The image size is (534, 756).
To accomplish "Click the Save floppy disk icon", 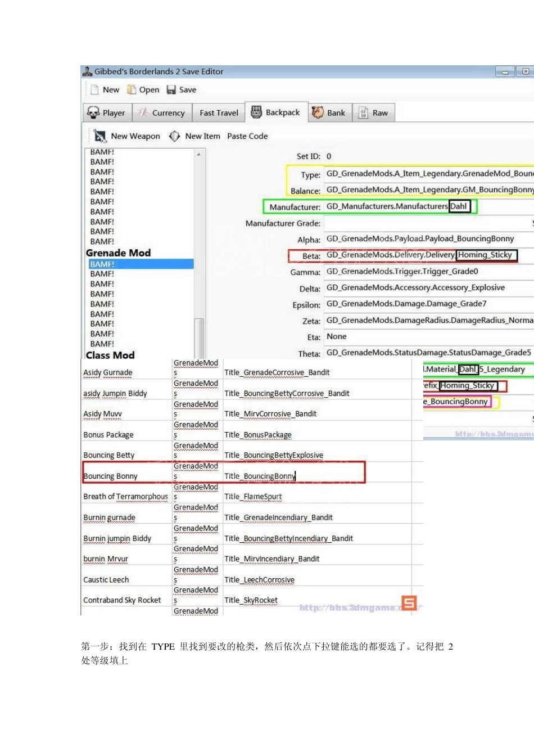I will [x=171, y=90].
